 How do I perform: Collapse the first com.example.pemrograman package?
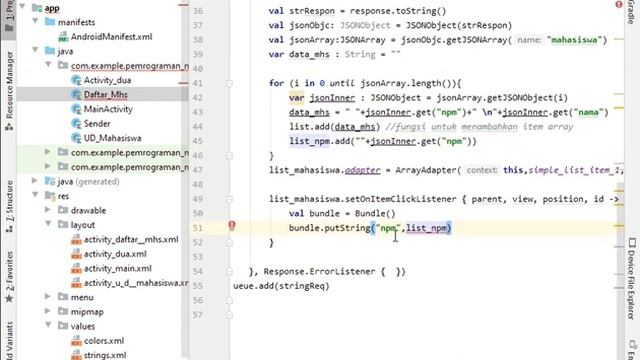tap(48, 64)
